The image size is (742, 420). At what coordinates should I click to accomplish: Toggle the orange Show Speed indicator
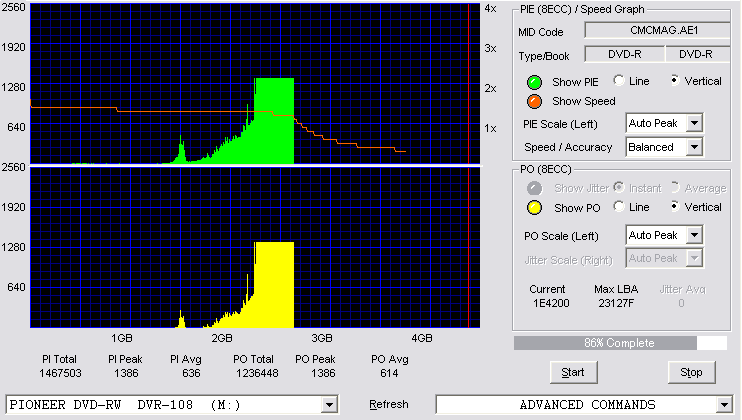tap(534, 101)
